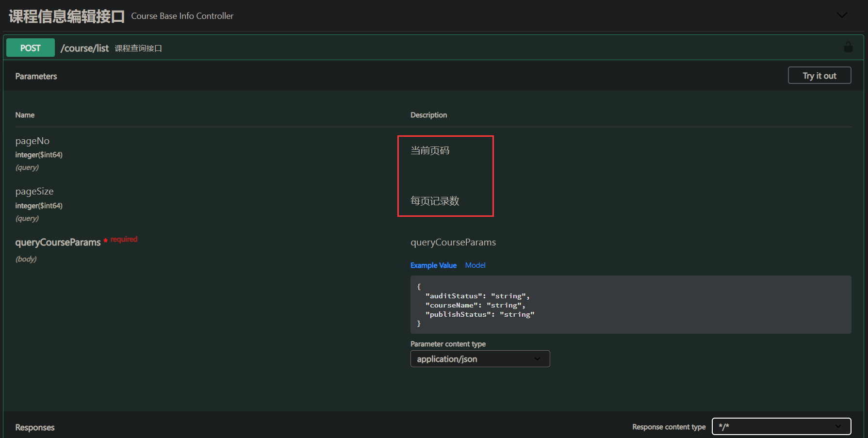This screenshot has width=868, height=438.
Task: Click the 课程信息编辑接口 controller title
Action: pyautogui.click(x=66, y=16)
